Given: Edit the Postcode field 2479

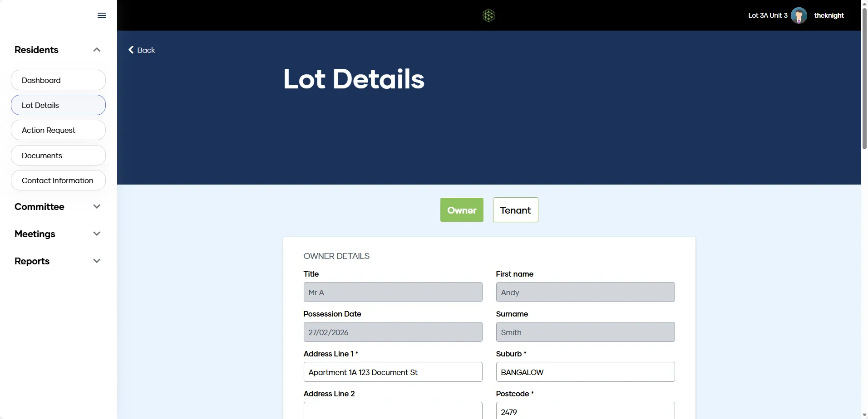Looking at the screenshot, I should [x=585, y=410].
